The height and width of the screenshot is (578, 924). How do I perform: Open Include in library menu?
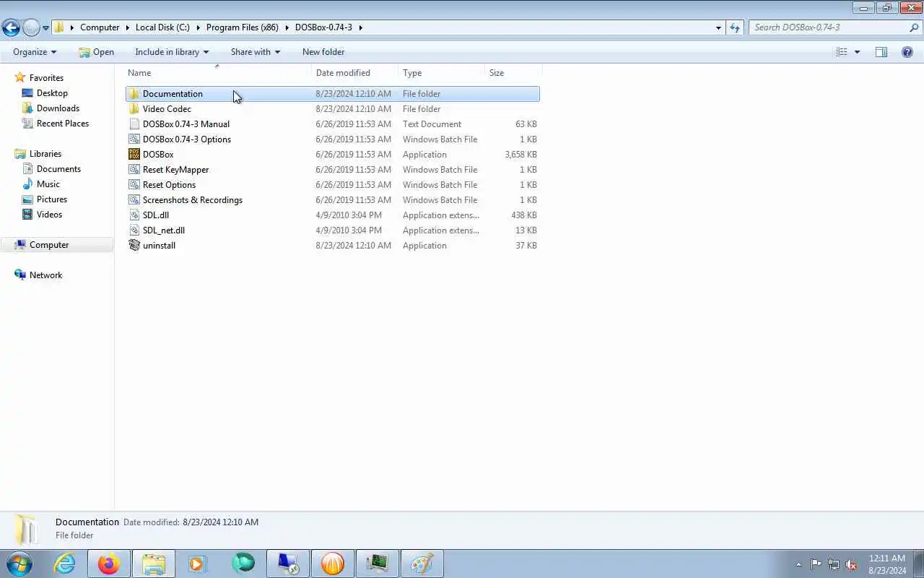click(172, 52)
